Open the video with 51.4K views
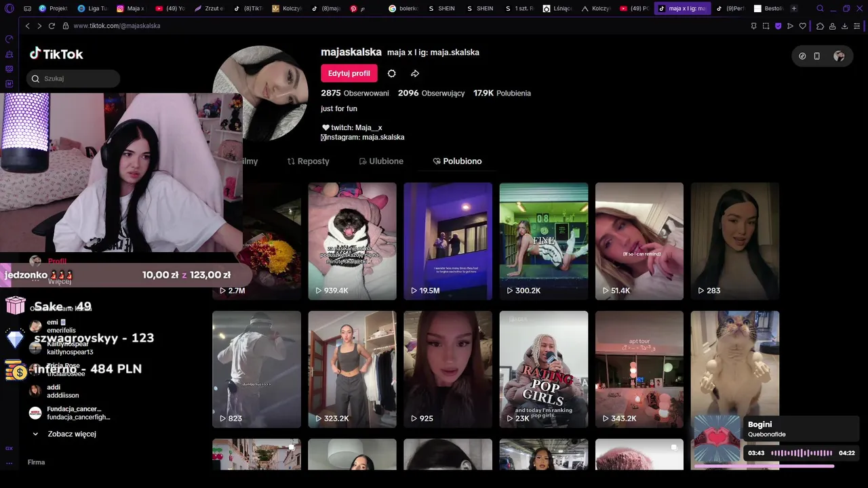This screenshot has height=488, width=868. tap(639, 241)
